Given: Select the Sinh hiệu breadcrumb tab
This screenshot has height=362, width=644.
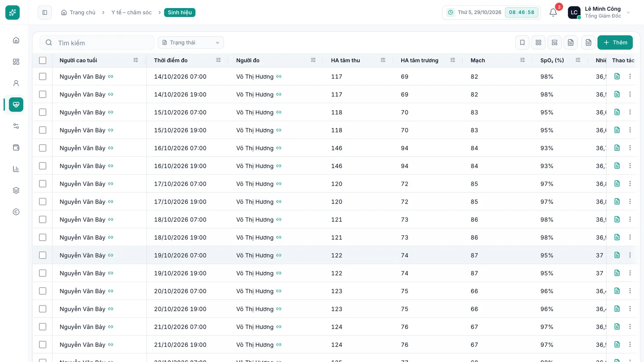Looking at the screenshot, I should tap(180, 12).
